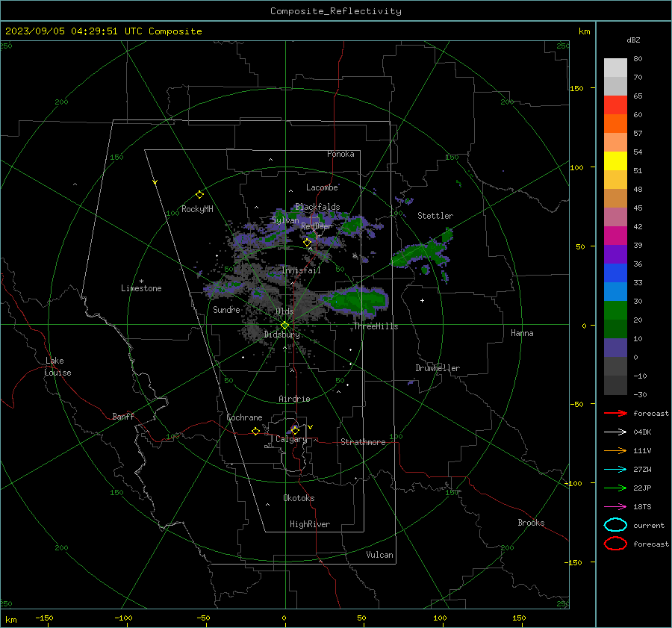Click the green radar echo south of Stettler
672x628 pixels.
click(422, 253)
